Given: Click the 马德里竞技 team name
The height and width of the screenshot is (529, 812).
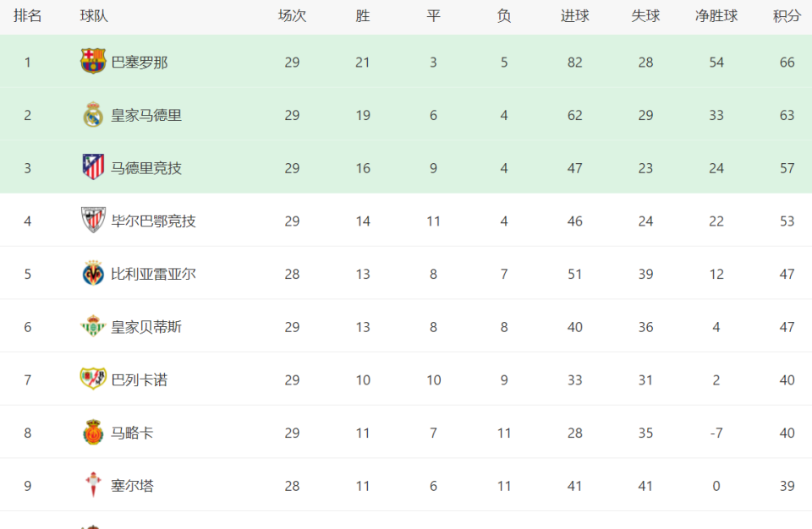Looking at the screenshot, I should [146, 168].
